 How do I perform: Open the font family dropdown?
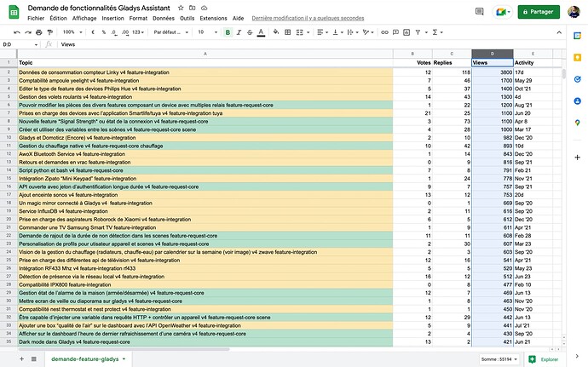click(x=170, y=32)
